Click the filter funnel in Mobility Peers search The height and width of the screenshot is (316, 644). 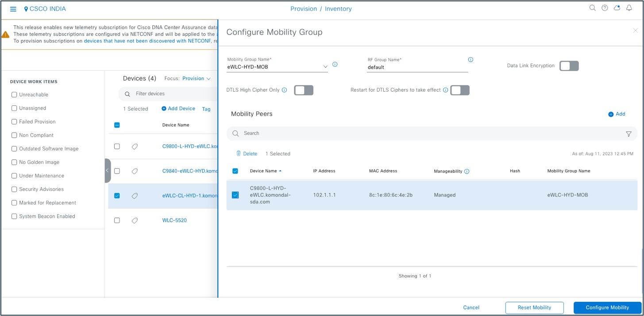[x=629, y=133]
